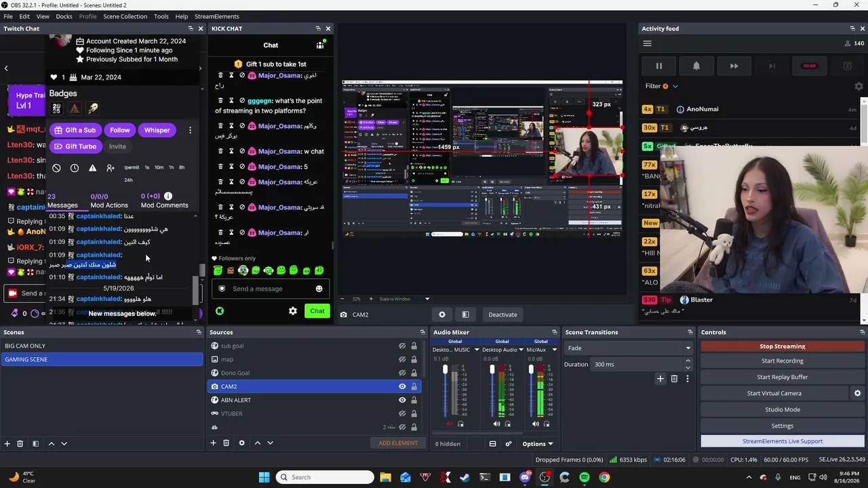Hide the ABN ALERT source

pos(402,400)
